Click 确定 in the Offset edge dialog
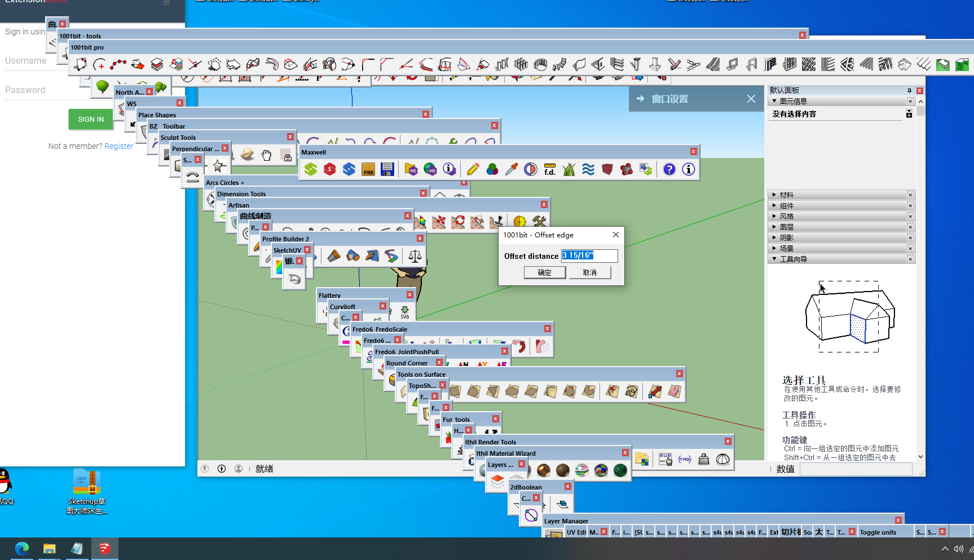 point(545,272)
